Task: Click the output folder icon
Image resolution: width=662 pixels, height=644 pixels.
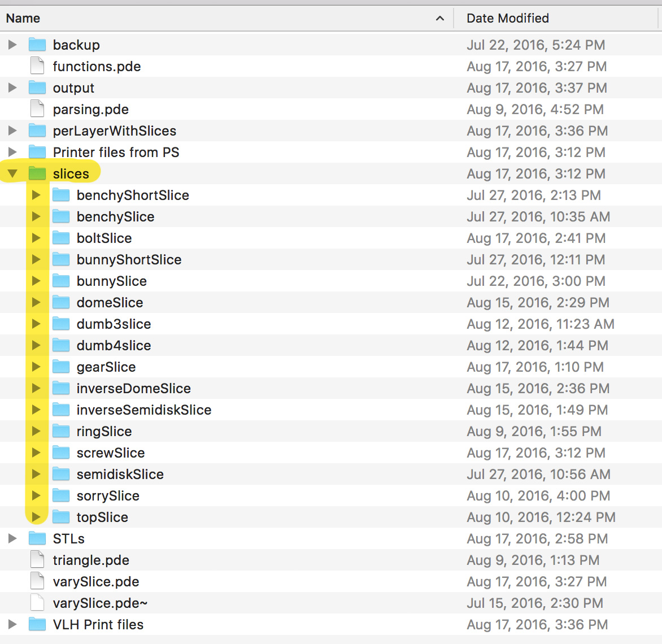Action: pyautogui.click(x=37, y=88)
